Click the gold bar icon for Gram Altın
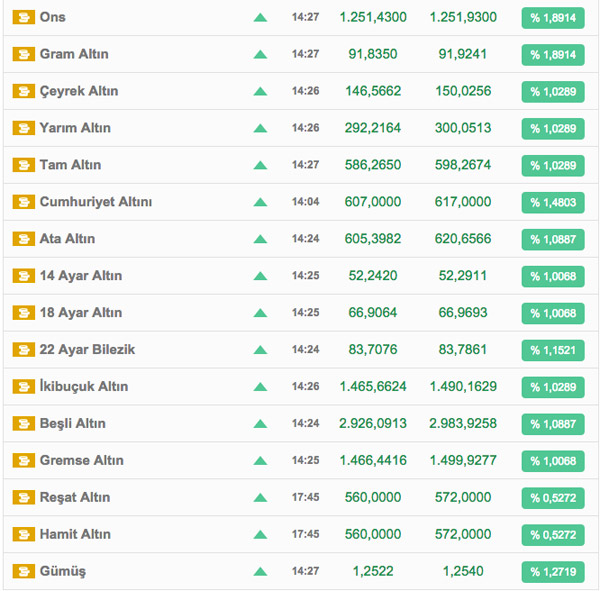 pyautogui.click(x=23, y=55)
